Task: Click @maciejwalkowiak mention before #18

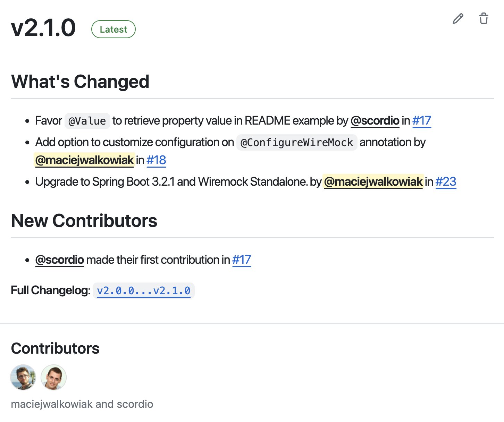Action: [x=84, y=160]
